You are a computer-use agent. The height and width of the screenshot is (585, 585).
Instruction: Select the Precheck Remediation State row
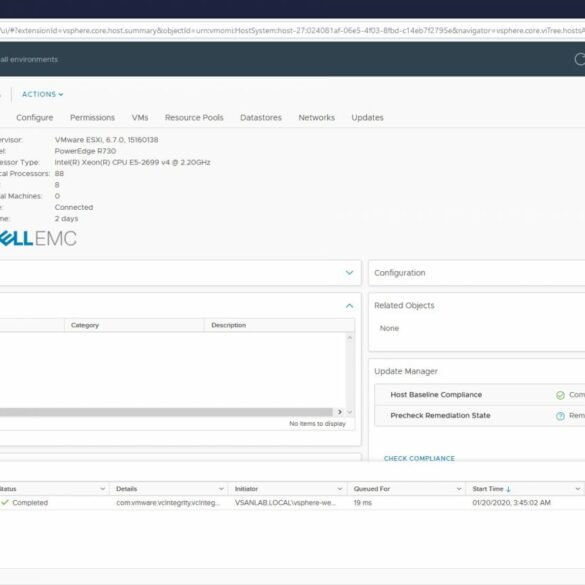coord(480,416)
